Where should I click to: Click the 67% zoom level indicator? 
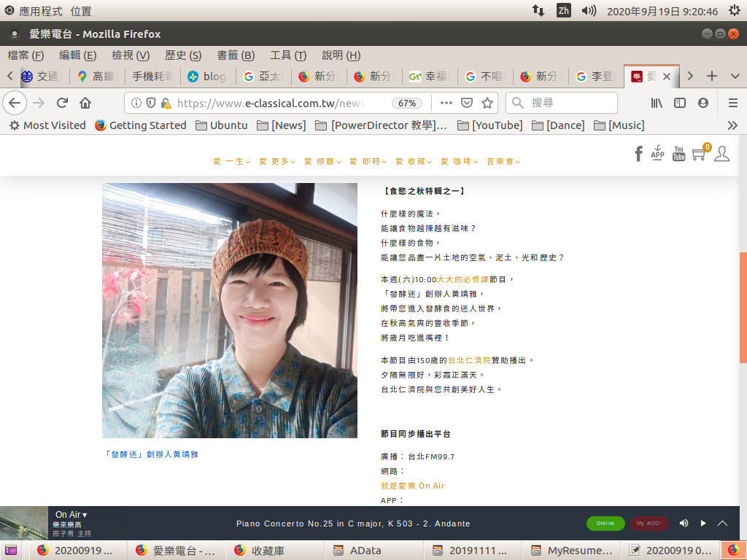coord(407,103)
